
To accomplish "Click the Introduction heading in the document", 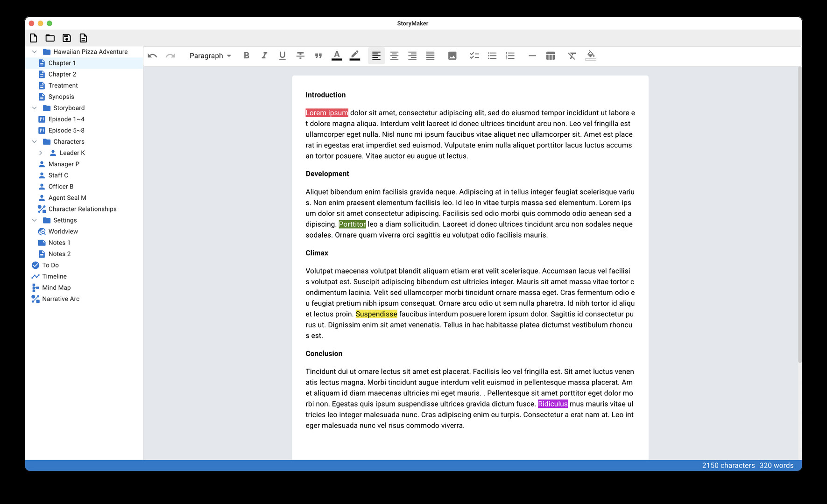I will click(325, 95).
